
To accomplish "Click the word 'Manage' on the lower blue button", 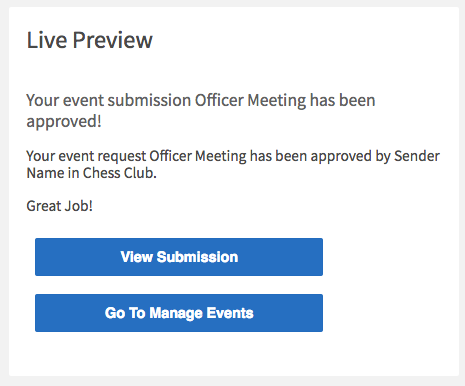I will [176, 313].
